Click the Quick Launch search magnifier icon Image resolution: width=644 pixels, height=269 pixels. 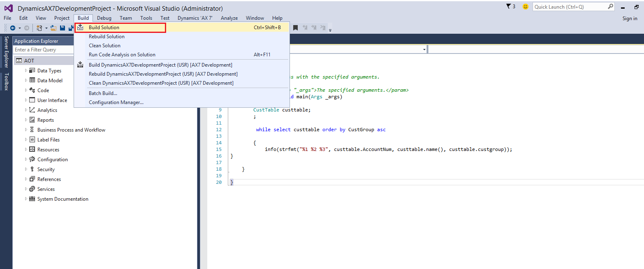click(x=610, y=7)
